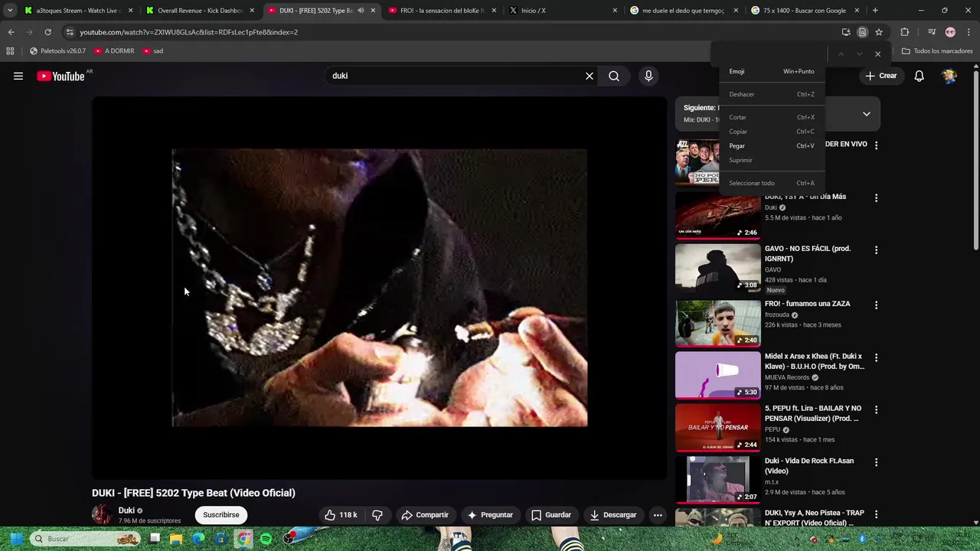The image size is (980, 551).
Task: Jump to previous find result arrow
Action: (x=841, y=54)
